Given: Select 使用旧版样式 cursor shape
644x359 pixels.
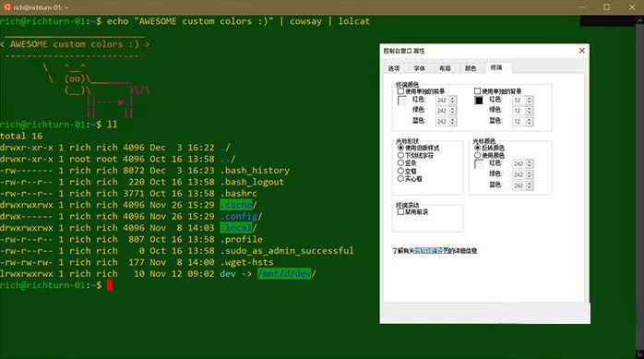Looking at the screenshot, I should (x=400, y=148).
